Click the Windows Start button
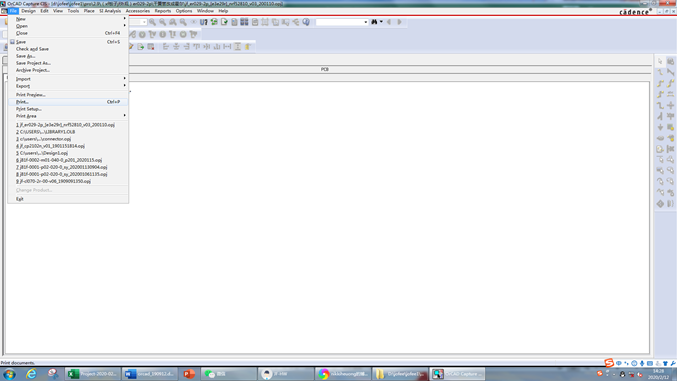This screenshot has width=677, height=381. (9, 374)
